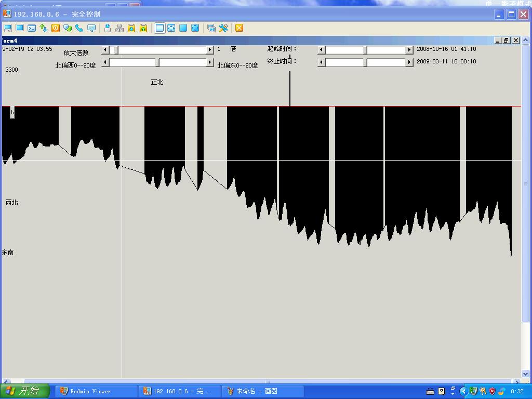Viewport: 532px width, 399px height.
Task: Click the orange-blue swirl tray icon
Action: [x=502, y=392]
